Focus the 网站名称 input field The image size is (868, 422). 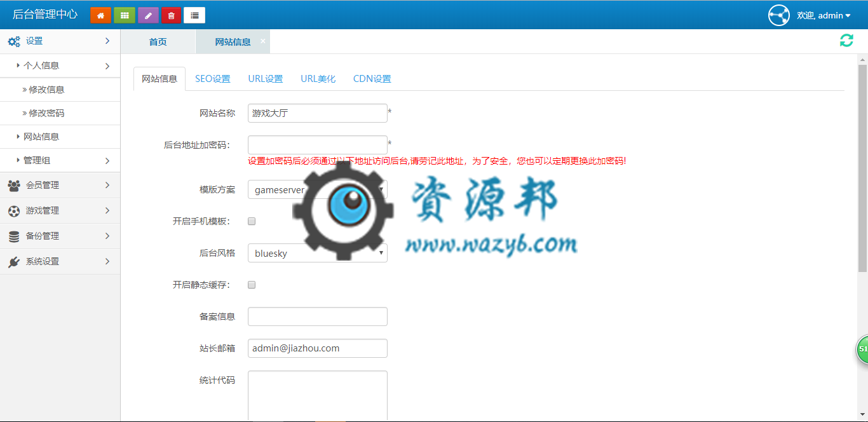click(318, 113)
